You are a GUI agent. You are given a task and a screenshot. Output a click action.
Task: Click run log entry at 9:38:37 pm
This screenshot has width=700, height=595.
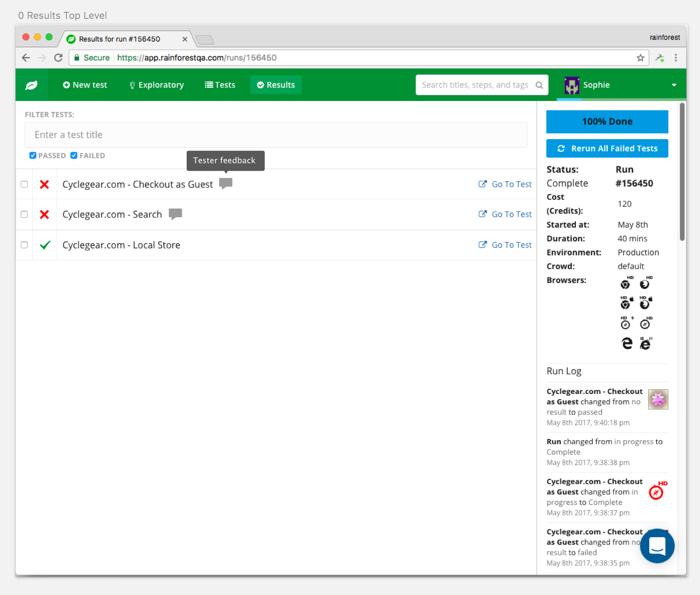[x=607, y=497]
